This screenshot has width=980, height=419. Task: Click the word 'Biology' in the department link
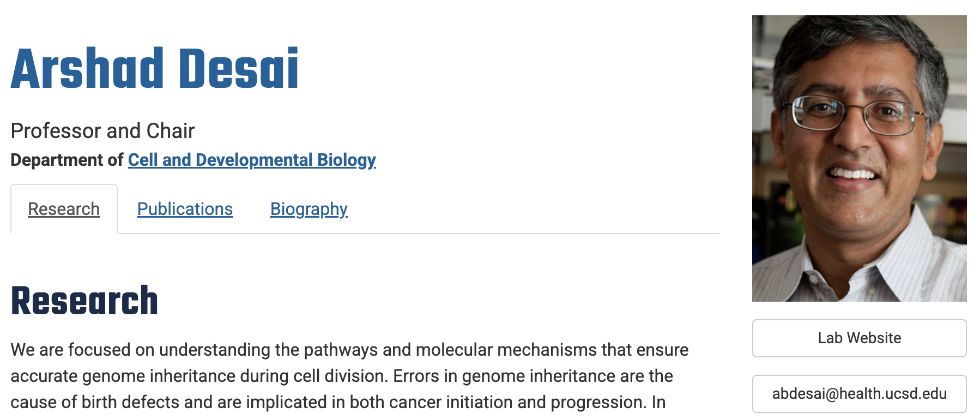tap(347, 160)
